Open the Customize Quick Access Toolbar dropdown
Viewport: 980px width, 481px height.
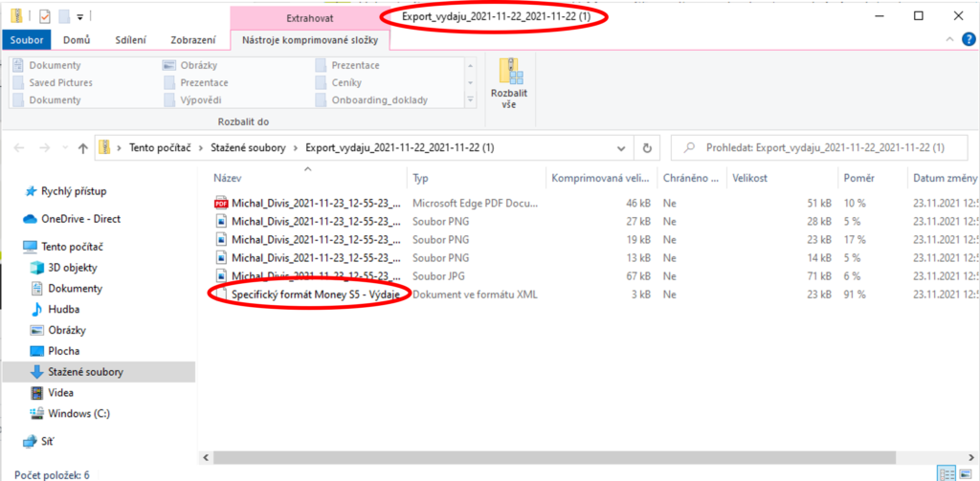tap(80, 17)
